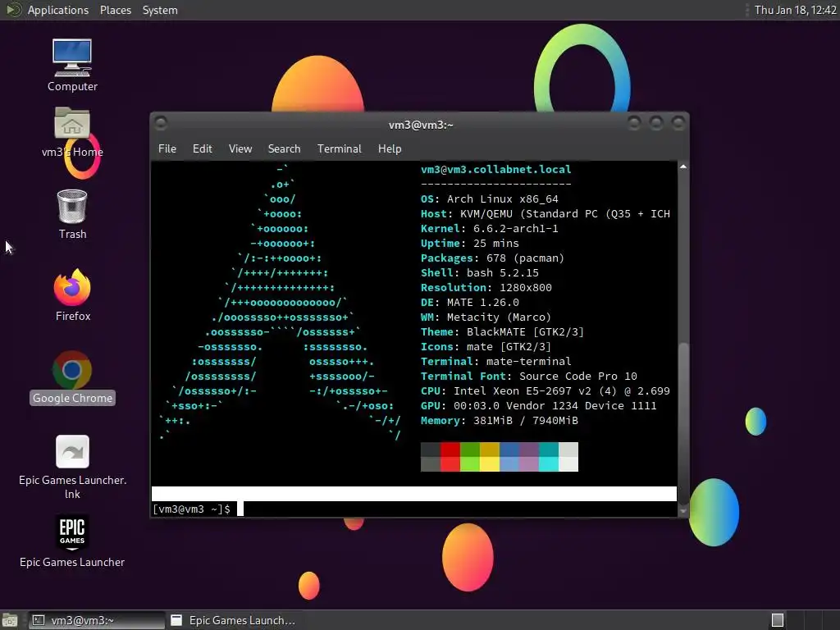Open the terminal Edit menu
Image resolution: width=840 pixels, height=630 pixels.
point(202,148)
